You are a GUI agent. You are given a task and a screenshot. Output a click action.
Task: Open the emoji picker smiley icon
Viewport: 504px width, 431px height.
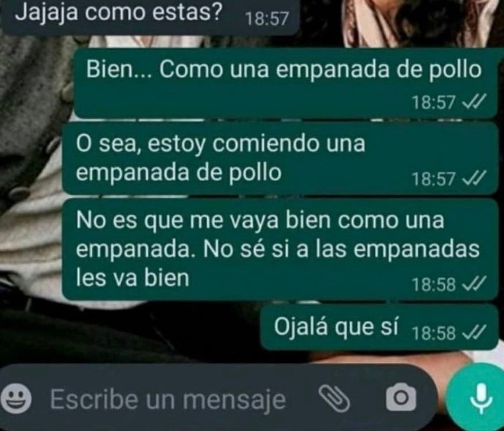16,398
